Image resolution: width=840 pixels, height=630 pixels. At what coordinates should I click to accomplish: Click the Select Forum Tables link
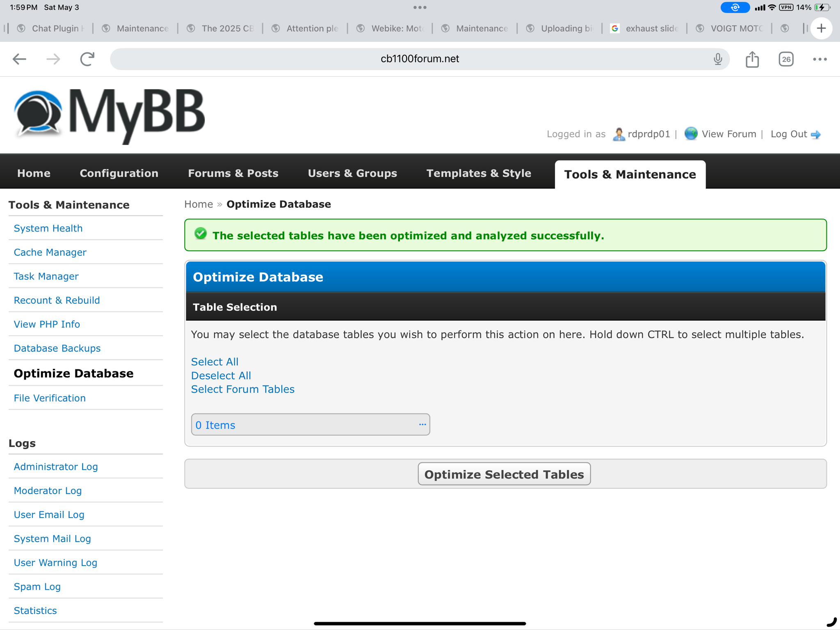pyautogui.click(x=243, y=389)
